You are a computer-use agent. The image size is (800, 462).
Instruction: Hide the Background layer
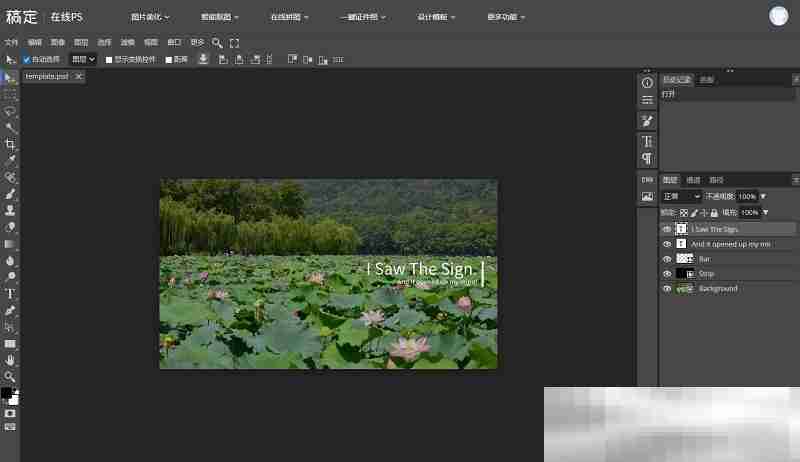pyautogui.click(x=667, y=289)
